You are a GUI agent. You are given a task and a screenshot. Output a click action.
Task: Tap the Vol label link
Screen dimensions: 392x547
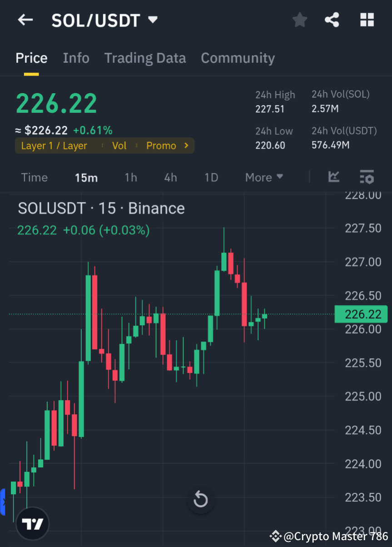119,146
